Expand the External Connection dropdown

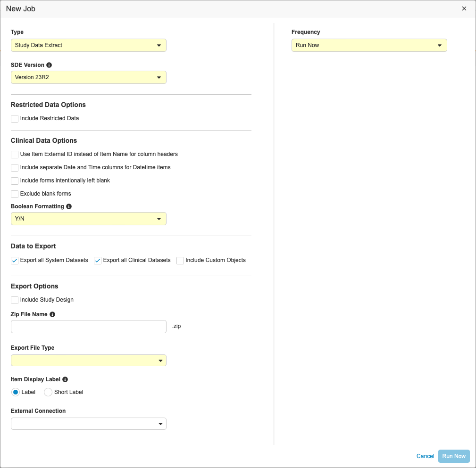coord(88,424)
